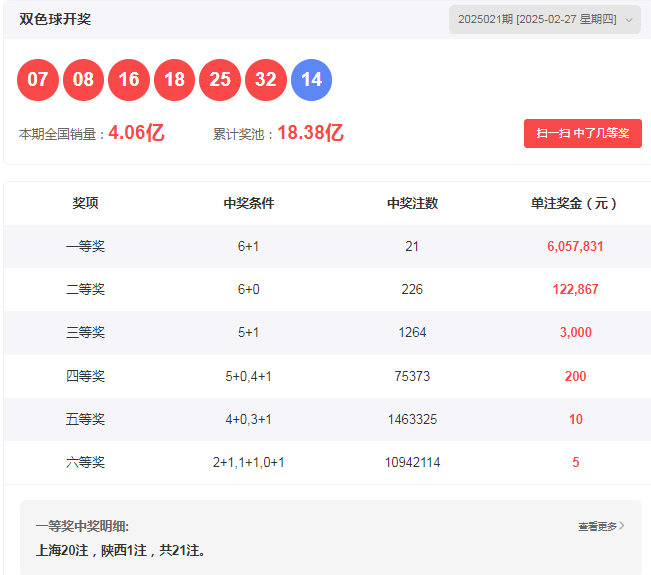Image resolution: width=651 pixels, height=575 pixels.
Task: Expand details via 查看更多 chevron arrow
Action: [x=622, y=525]
